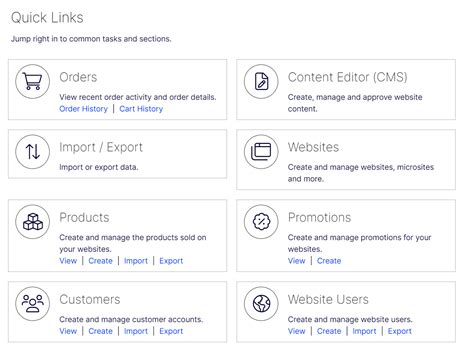
Task: Open the Content Editor document-pencil icon
Action: pos(261,81)
